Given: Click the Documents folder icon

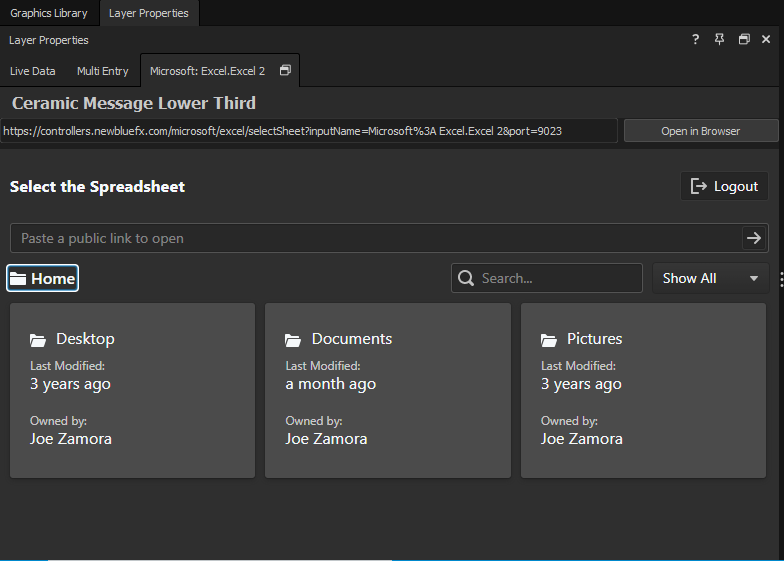Looking at the screenshot, I should (x=293, y=340).
